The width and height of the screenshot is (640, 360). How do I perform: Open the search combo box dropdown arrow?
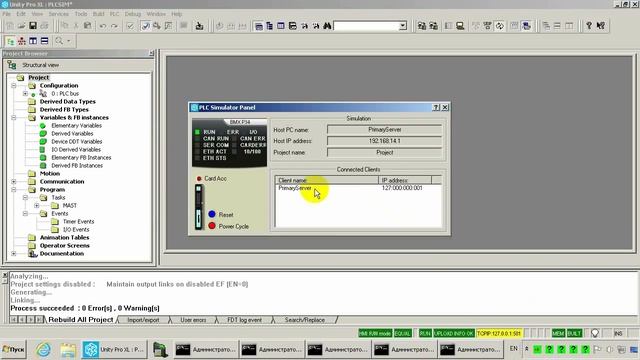point(402,26)
